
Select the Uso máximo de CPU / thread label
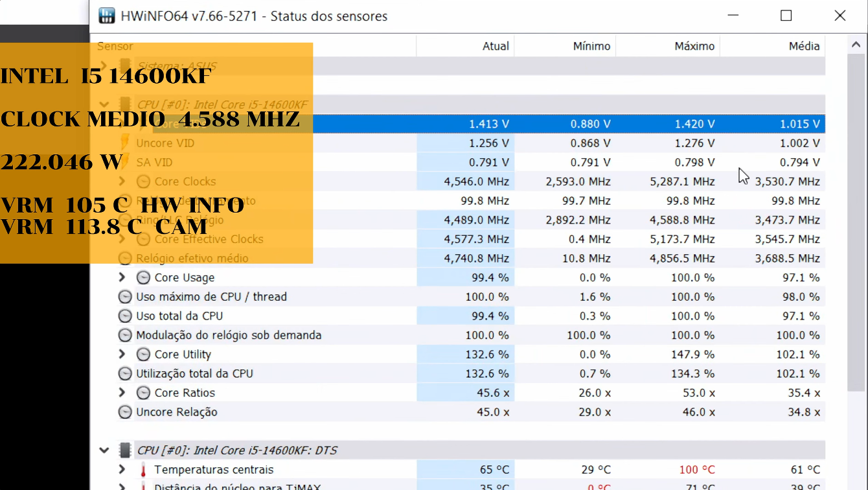click(x=211, y=297)
